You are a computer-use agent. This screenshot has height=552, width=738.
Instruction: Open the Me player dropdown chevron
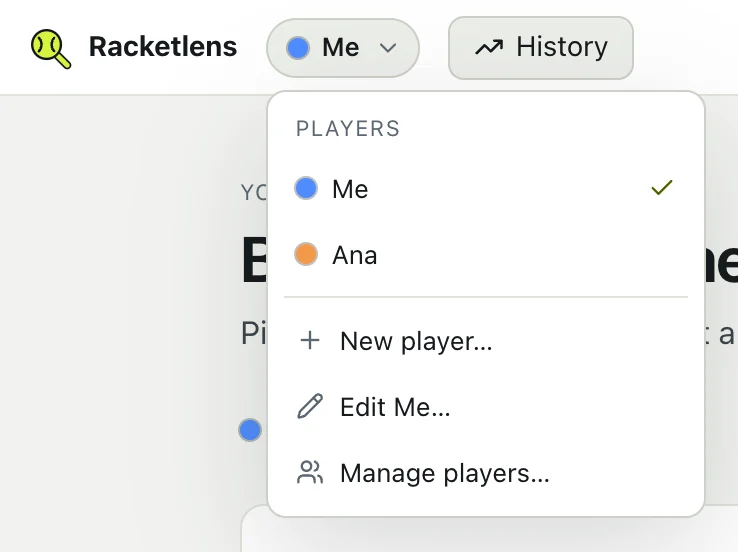pos(388,48)
